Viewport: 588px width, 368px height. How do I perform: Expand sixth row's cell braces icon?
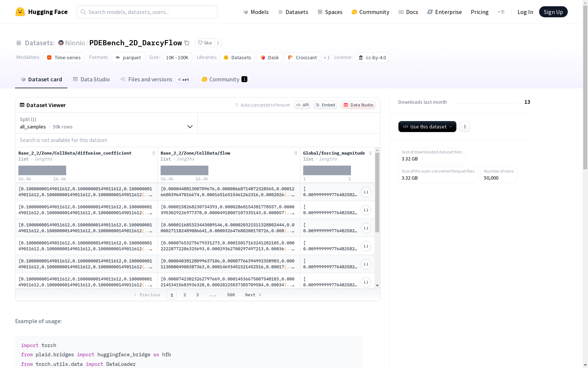point(366,282)
